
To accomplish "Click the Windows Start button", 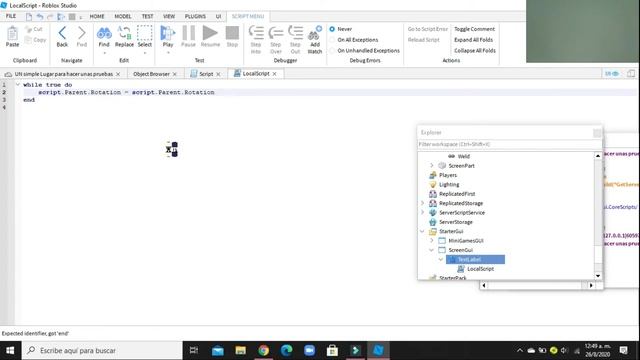I will (x=10, y=351).
